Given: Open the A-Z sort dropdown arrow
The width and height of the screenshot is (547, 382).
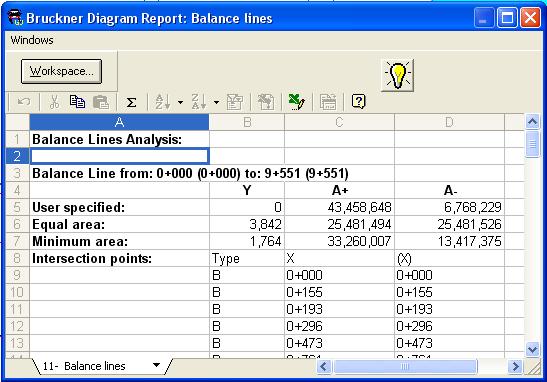Looking at the screenshot, I should point(180,102).
